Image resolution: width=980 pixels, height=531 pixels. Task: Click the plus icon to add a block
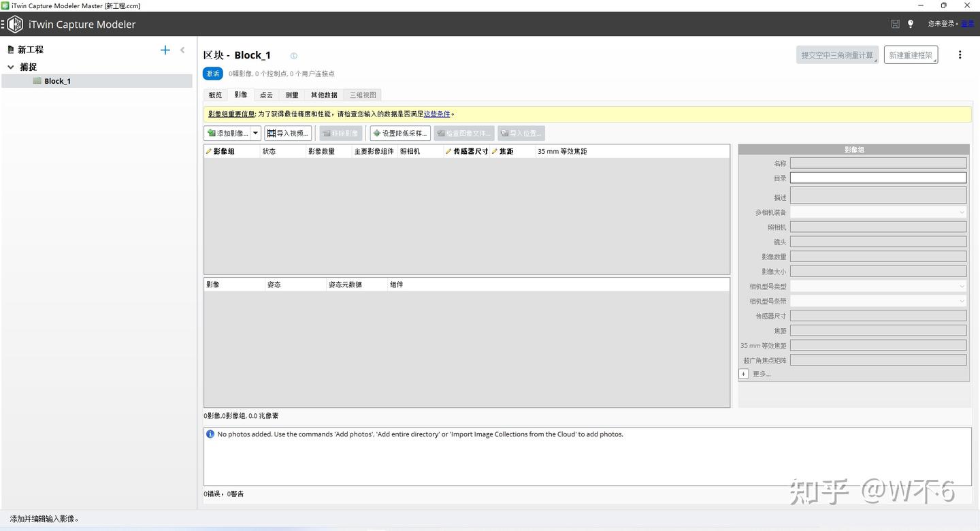tap(165, 49)
